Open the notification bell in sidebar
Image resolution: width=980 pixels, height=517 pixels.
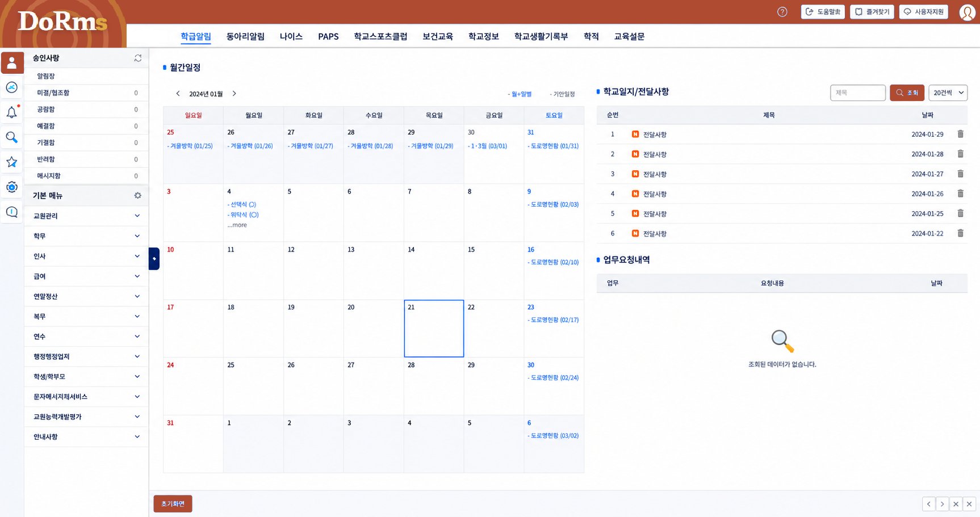click(12, 112)
